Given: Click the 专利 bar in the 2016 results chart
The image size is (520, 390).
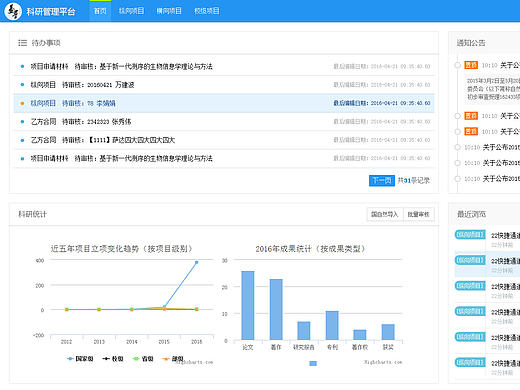Looking at the screenshot, I should pyautogui.click(x=332, y=325).
